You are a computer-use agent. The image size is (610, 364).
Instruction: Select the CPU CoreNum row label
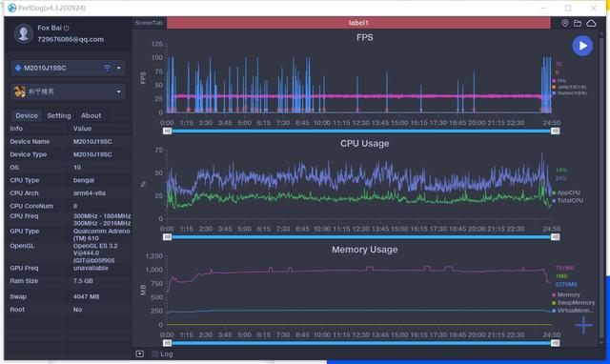point(31,206)
